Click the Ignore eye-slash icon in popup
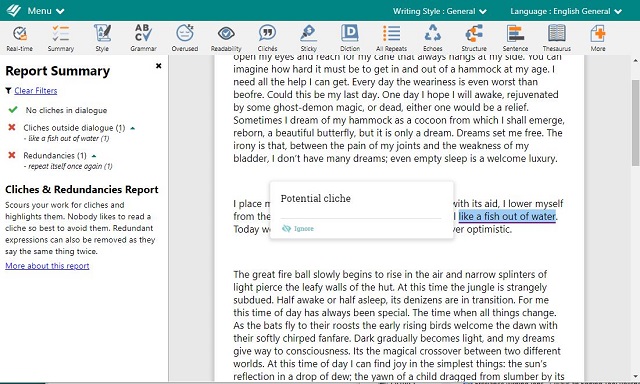Viewport: 640px width, 384px height. 287,229
